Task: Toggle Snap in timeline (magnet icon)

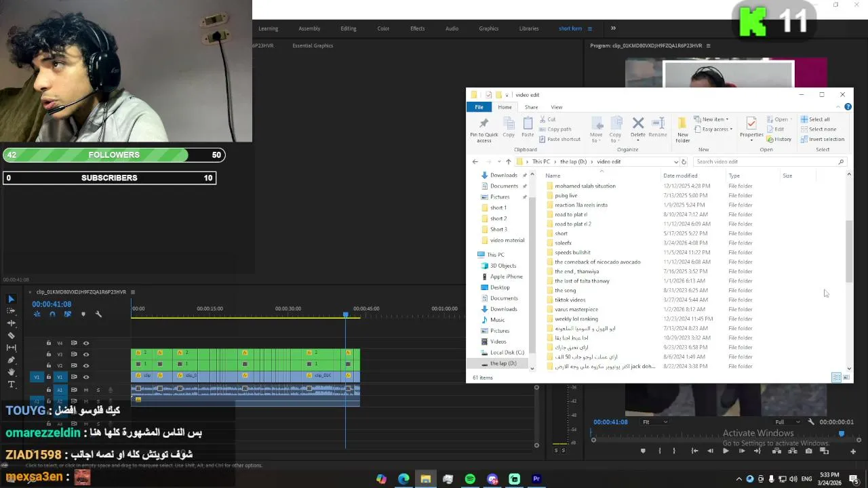Action: pyautogui.click(x=52, y=314)
